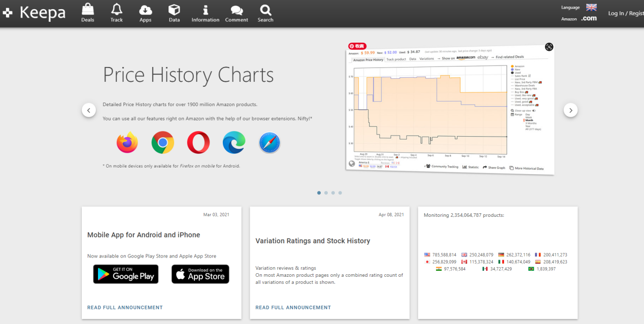Click the Mexico flag count 34,727,429

[497, 269]
